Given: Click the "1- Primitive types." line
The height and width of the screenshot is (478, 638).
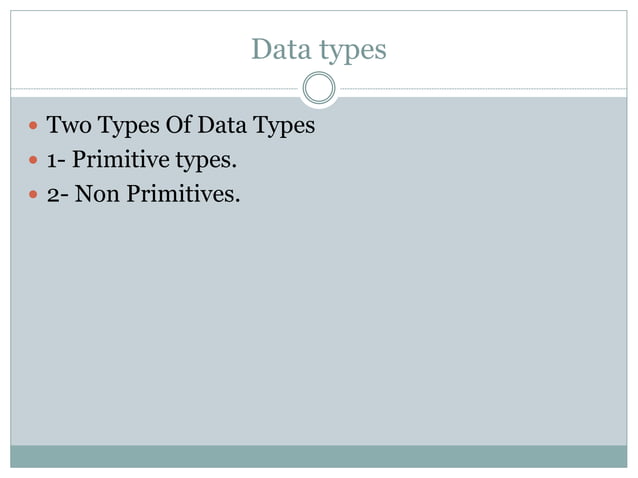Looking at the screenshot, I should pos(142,159).
